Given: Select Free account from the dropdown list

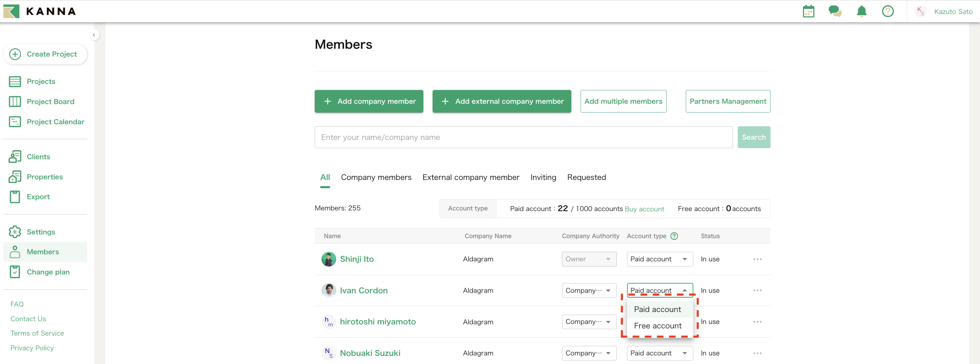Looking at the screenshot, I should (657, 326).
